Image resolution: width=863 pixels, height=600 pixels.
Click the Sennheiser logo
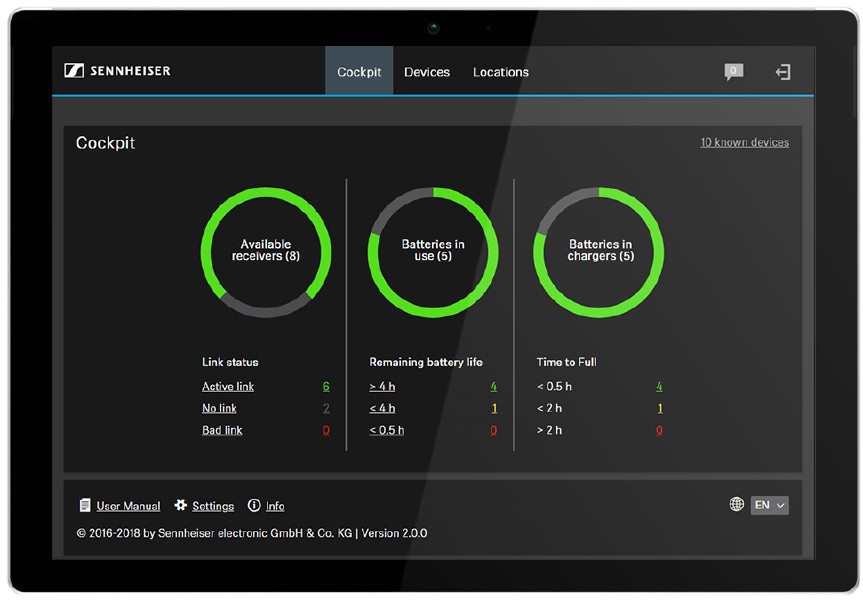[x=117, y=71]
